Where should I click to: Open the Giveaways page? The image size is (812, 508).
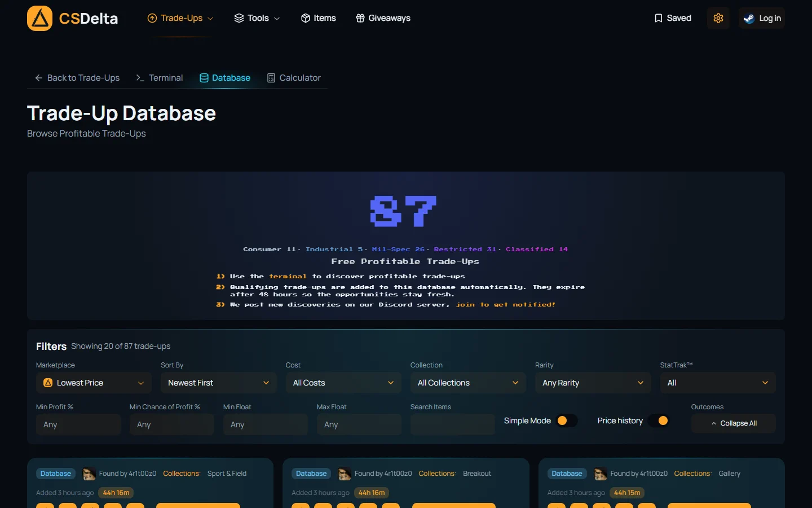[383, 18]
